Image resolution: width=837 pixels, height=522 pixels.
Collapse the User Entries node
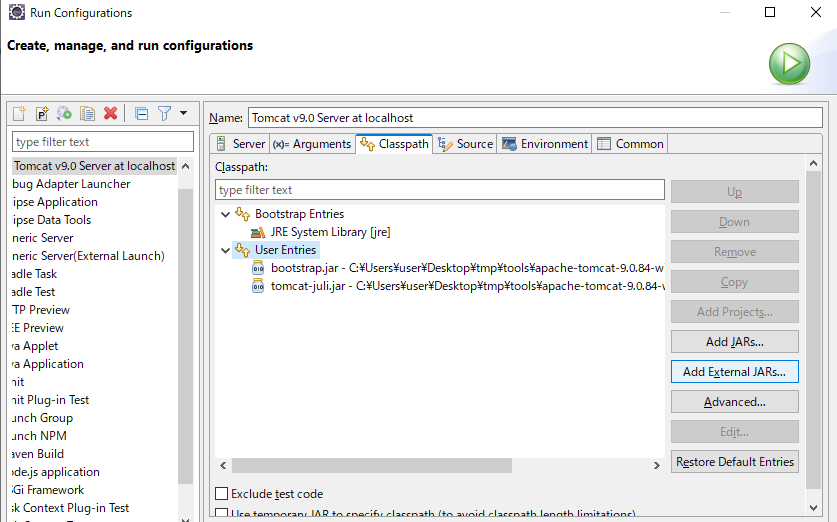(225, 250)
